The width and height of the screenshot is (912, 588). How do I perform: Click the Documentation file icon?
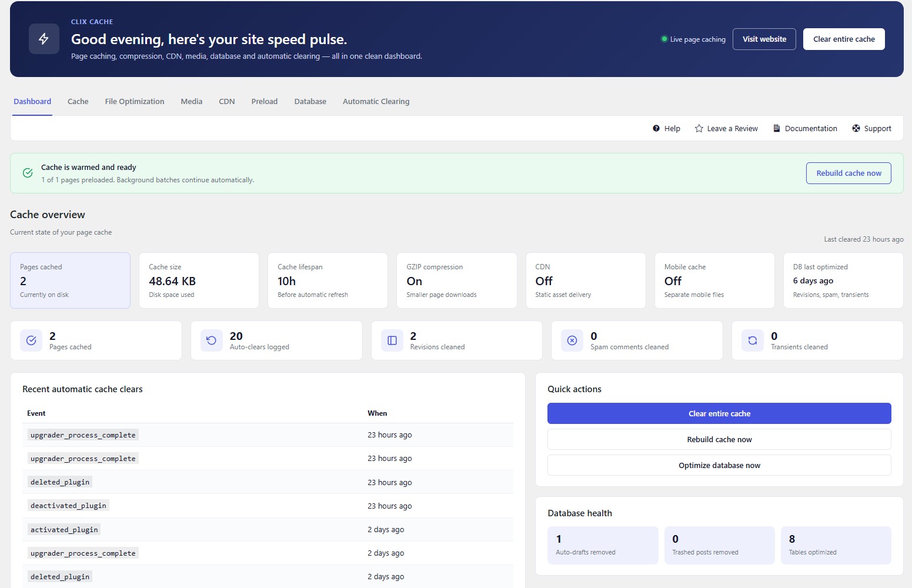pyautogui.click(x=777, y=128)
